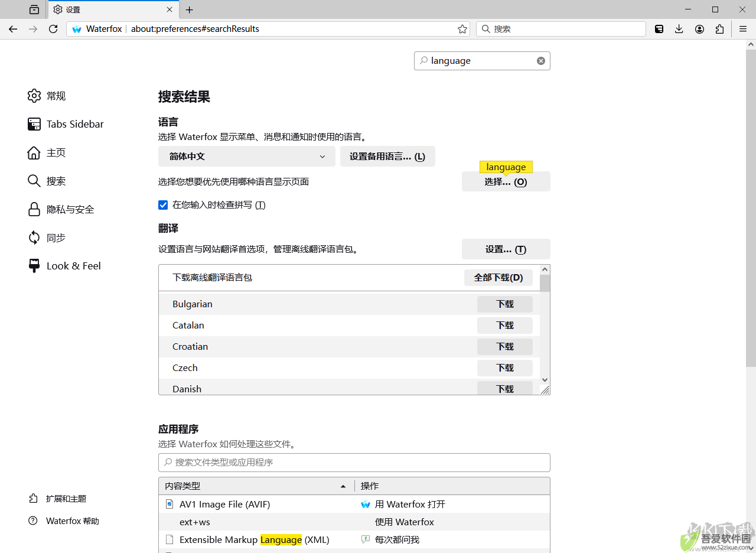This screenshot has width=756, height=553.
Task: Click the 隐私与安全 lock icon
Action: pos(34,209)
